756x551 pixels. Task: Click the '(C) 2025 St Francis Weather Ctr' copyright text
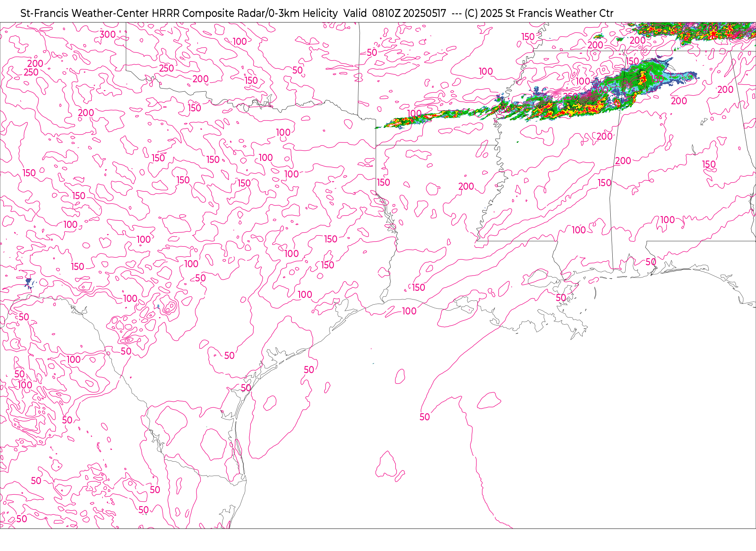click(x=539, y=13)
